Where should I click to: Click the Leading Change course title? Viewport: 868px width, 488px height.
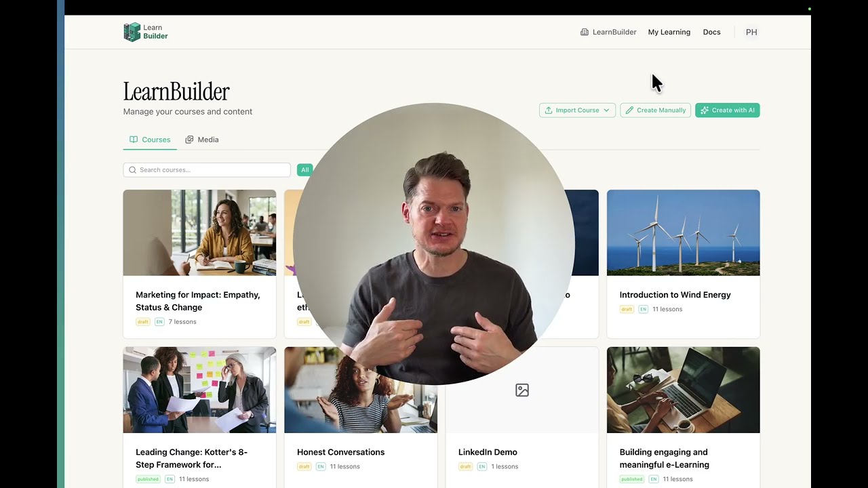pyautogui.click(x=192, y=458)
